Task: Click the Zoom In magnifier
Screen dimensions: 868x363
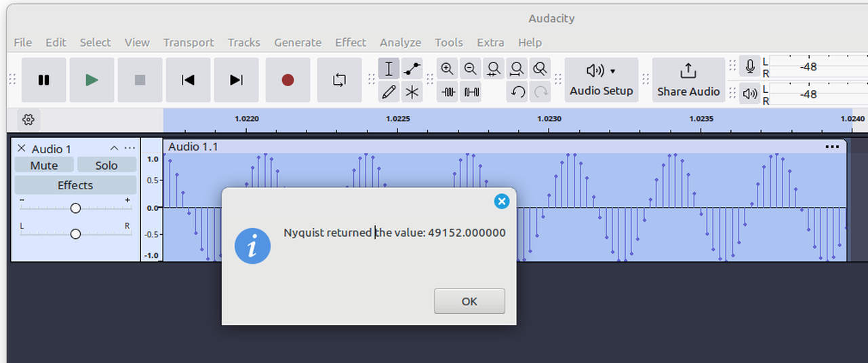Action: point(448,69)
